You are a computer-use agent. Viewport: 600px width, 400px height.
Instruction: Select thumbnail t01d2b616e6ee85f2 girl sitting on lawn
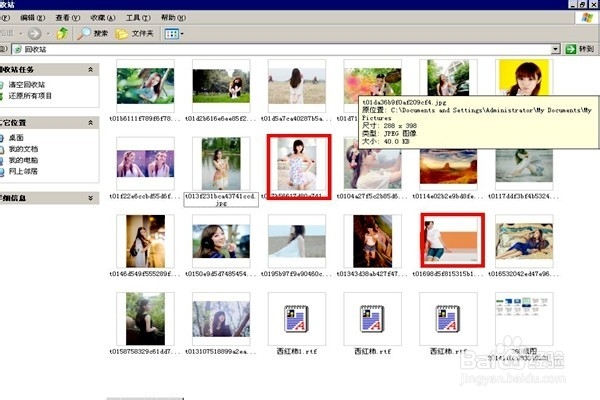click(x=221, y=86)
